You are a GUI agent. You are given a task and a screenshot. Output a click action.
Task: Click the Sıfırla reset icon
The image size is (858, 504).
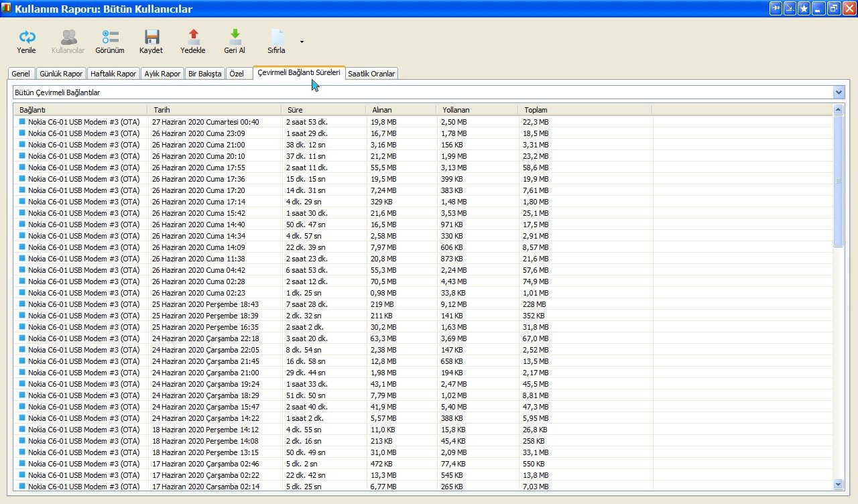(x=276, y=37)
